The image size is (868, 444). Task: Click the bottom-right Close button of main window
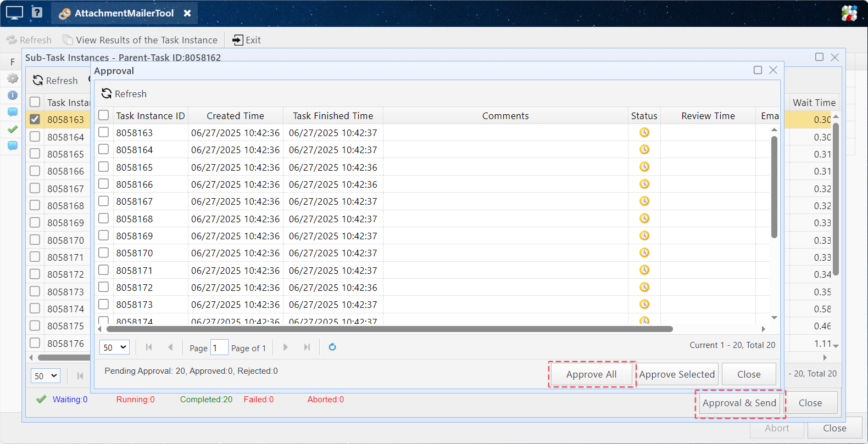point(834,429)
